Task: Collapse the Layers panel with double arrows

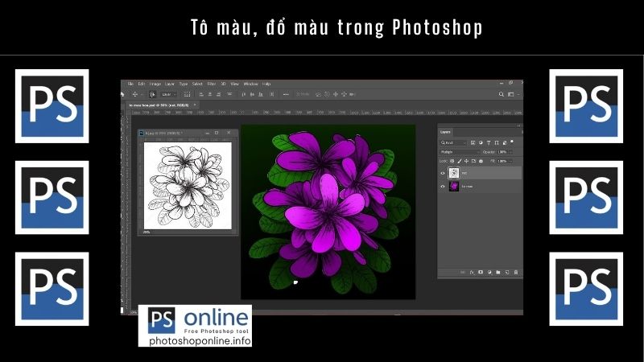Action: [518, 125]
